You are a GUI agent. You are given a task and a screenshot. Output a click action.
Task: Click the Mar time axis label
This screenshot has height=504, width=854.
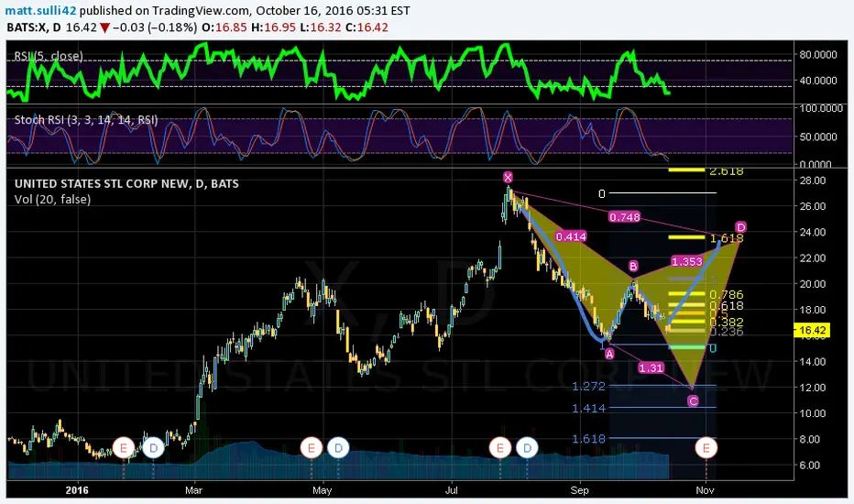(193, 490)
